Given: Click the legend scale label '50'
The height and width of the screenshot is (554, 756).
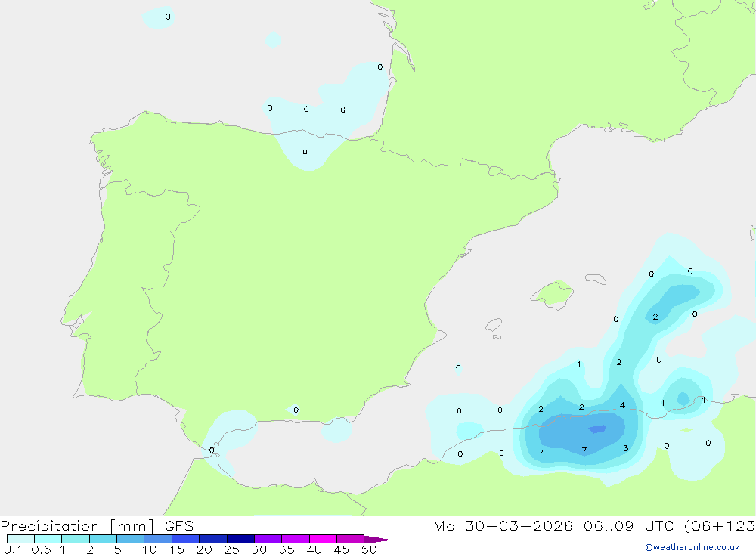Looking at the screenshot, I should tap(369, 549).
